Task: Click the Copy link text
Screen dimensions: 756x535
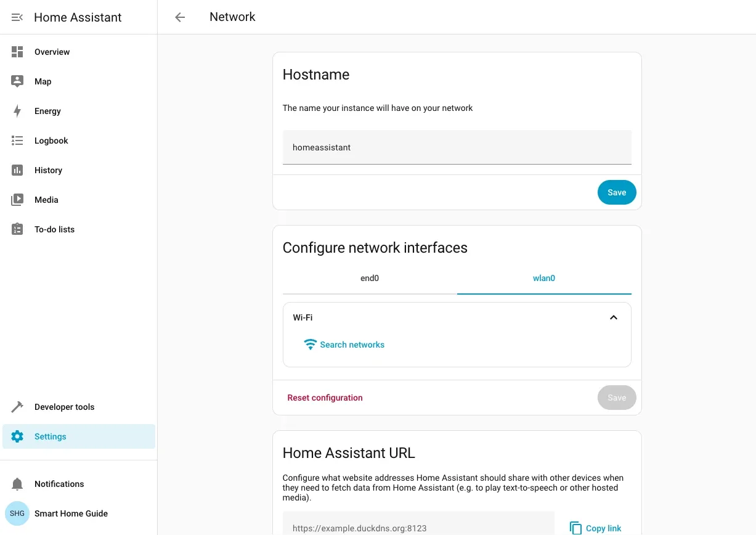Action: tap(603, 528)
